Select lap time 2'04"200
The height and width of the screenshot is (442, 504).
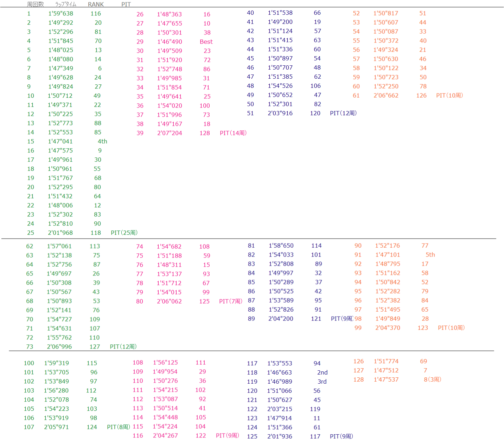point(281,319)
